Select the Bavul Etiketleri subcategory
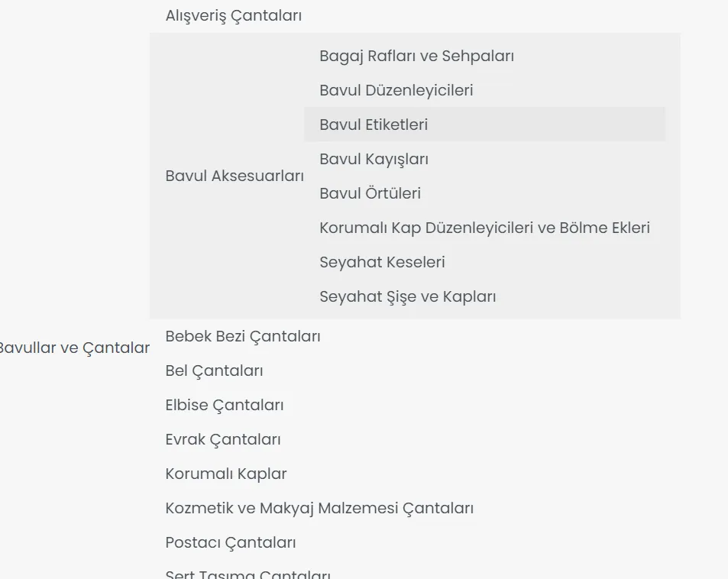The width and height of the screenshot is (728, 579). (x=374, y=125)
